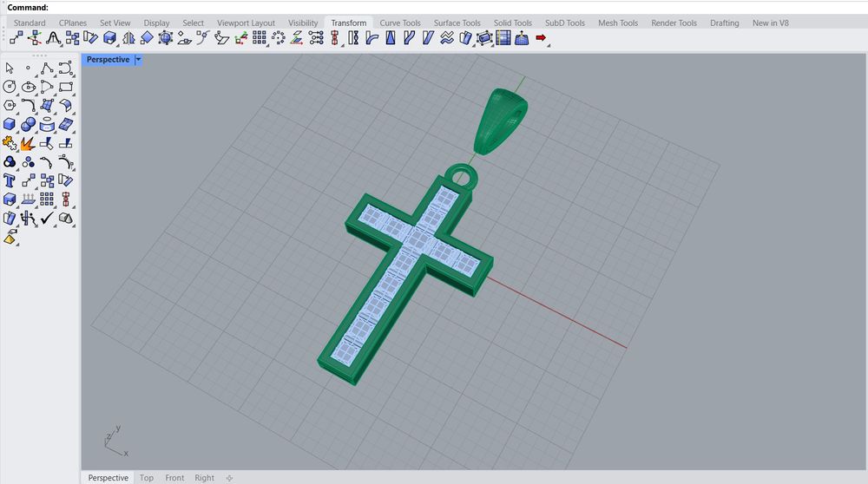Select the Polyline tool in sidebar

tap(47, 68)
